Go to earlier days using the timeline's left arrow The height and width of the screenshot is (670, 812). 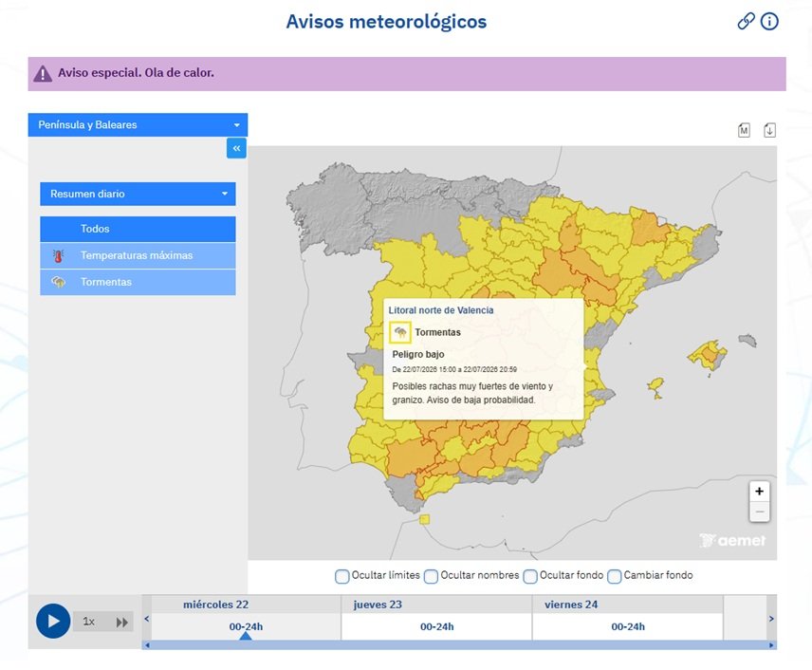[x=146, y=619]
